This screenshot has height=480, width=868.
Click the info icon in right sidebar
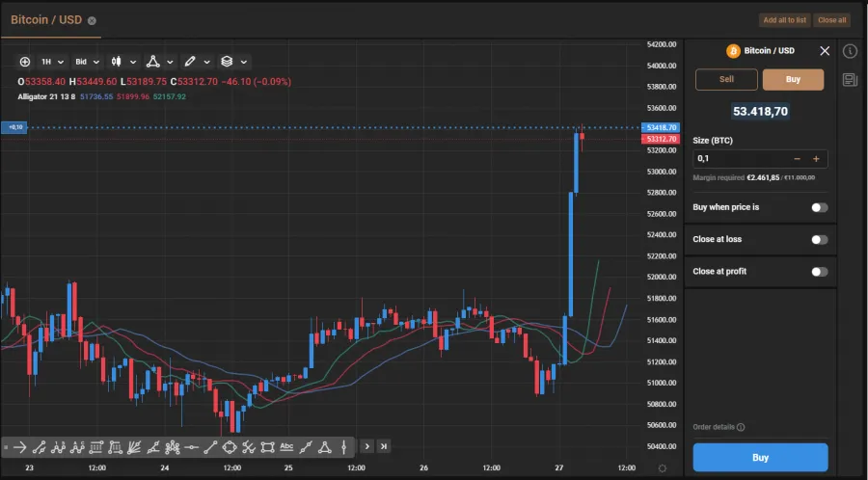[x=850, y=51]
